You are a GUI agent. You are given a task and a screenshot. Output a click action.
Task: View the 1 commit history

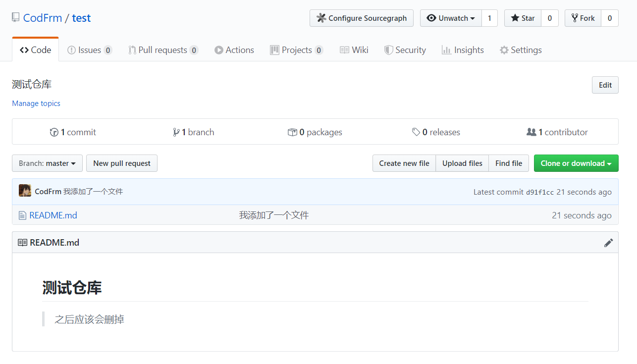(x=73, y=132)
